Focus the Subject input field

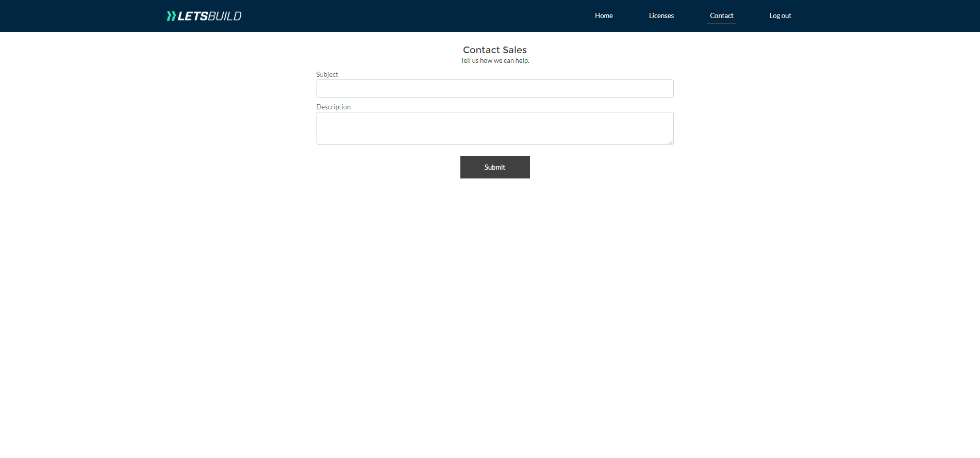coord(495,89)
